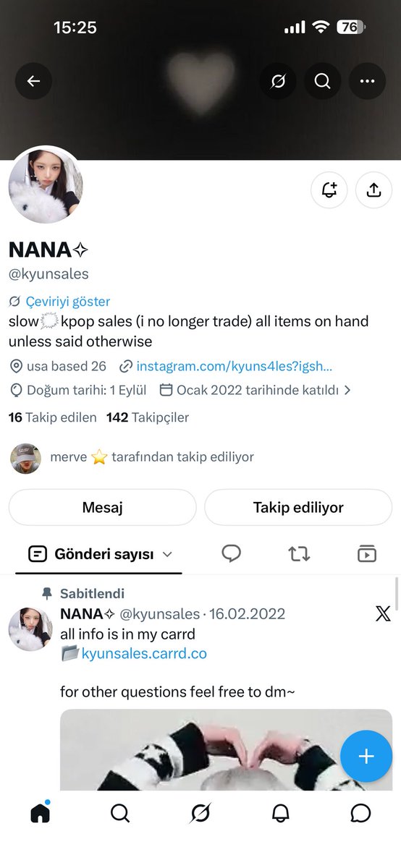Open the instagram.com/kyuns4les link
Viewport: 401px width, 868px height.
(x=235, y=367)
